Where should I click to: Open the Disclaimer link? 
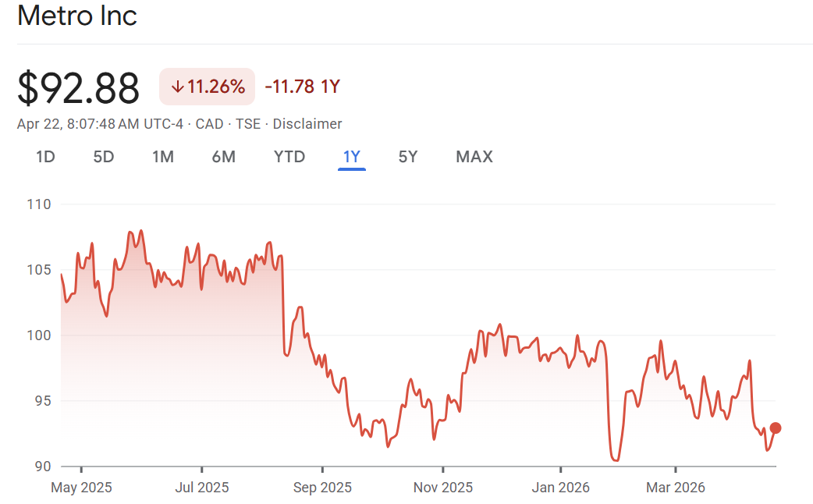coord(307,123)
